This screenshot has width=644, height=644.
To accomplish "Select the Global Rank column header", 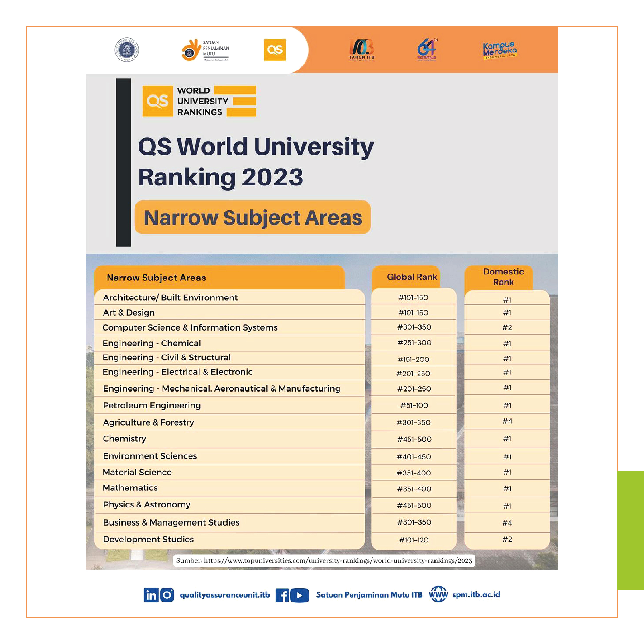I will pos(406,277).
